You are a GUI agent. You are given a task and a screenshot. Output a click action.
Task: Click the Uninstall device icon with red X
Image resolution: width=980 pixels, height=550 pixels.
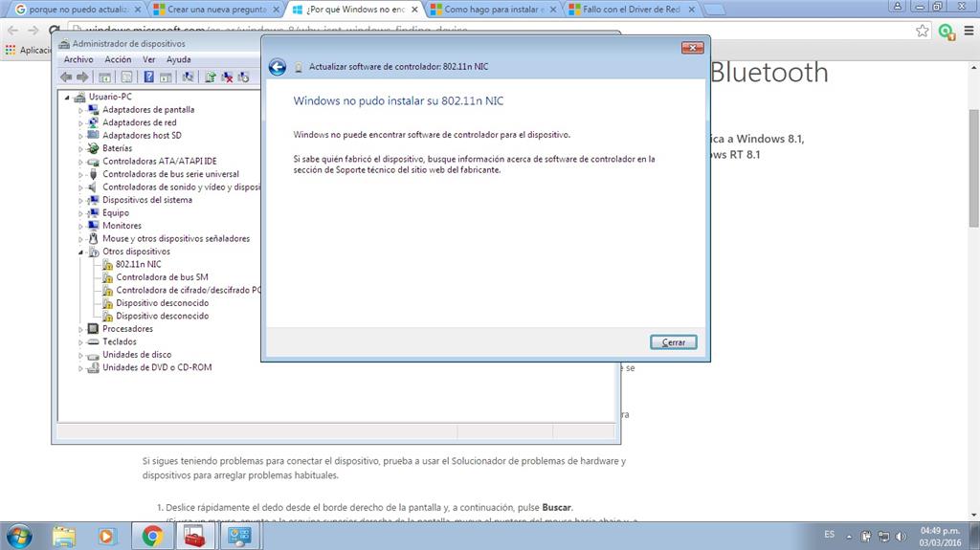(227, 77)
